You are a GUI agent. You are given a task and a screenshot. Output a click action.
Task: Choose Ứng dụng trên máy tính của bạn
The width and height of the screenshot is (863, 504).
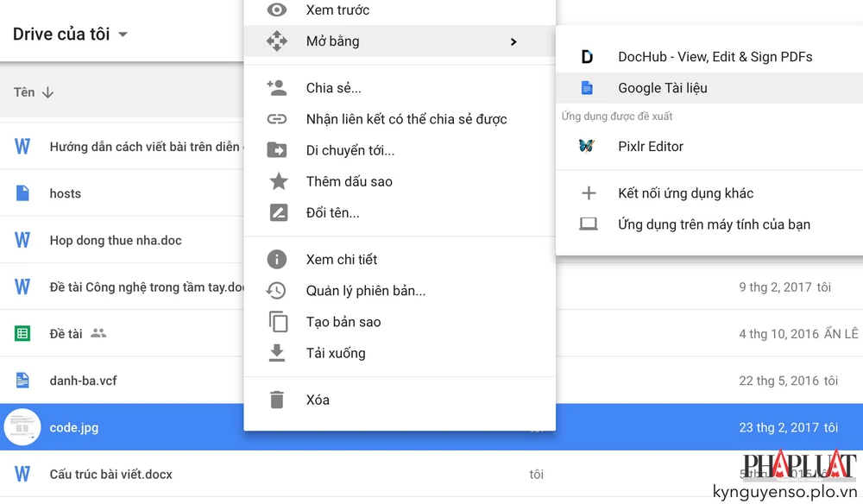click(x=714, y=224)
